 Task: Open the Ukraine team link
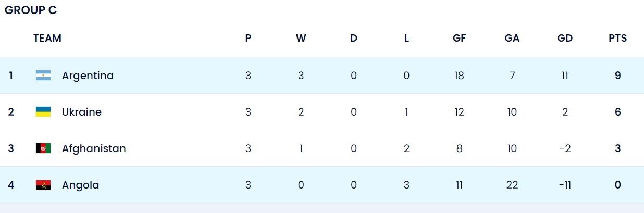coord(82,112)
